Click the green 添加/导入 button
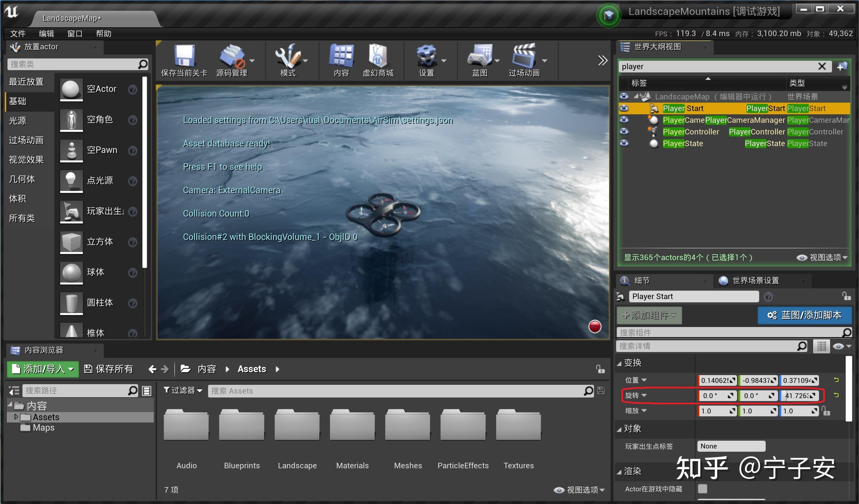859x504 pixels. click(x=43, y=369)
